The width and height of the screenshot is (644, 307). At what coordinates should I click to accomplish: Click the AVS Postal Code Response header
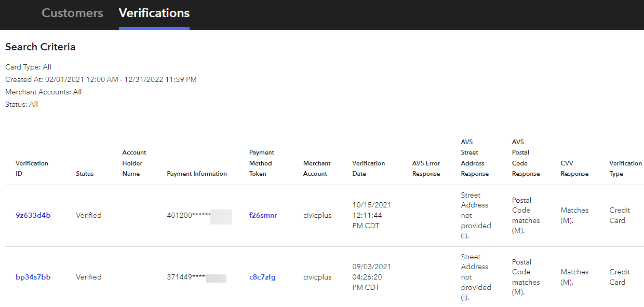pyautogui.click(x=526, y=158)
